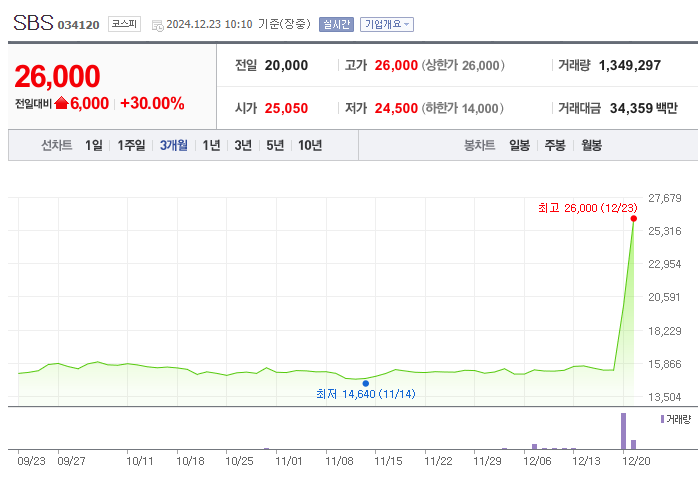Click the 저가 value 24,500
Image resolution: width=698 pixels, height=477 pixels.
point(396,108)
